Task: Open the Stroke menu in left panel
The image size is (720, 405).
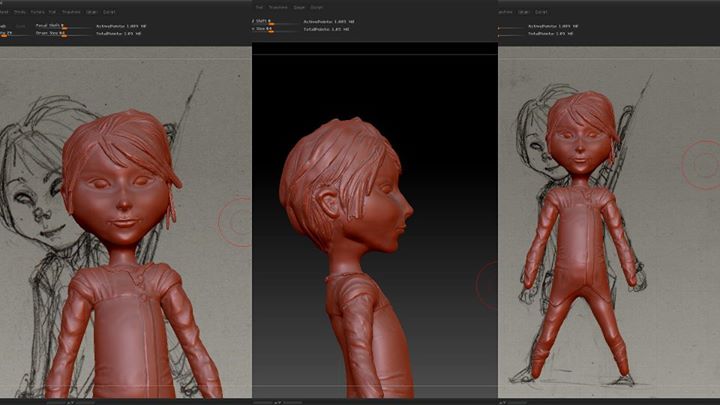Action: tap(19, 11)
